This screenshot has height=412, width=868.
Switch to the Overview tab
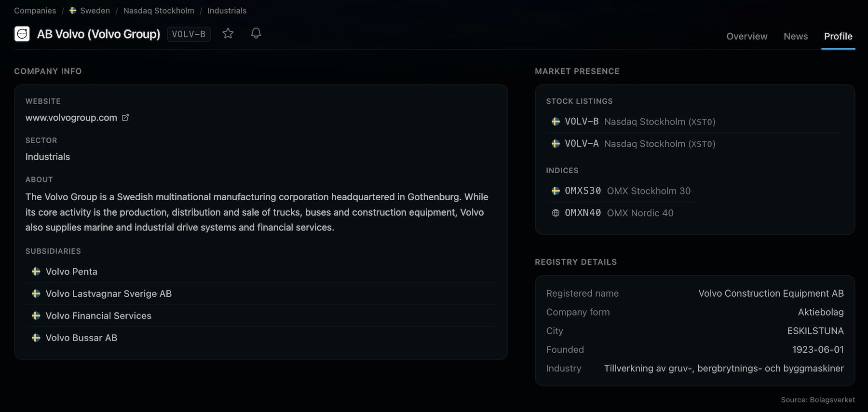(x=746, y=36)
